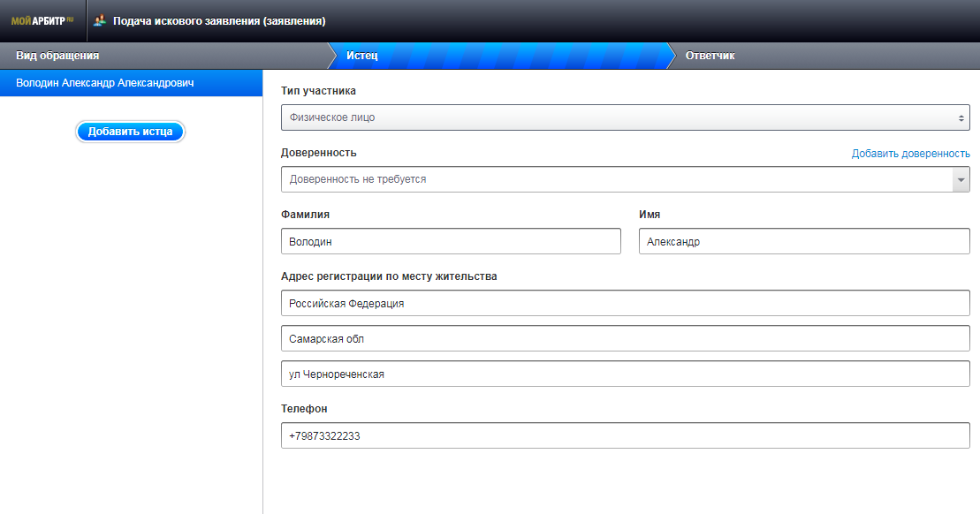Expand the Доверенность list with its arrow button

pos(961,179)
